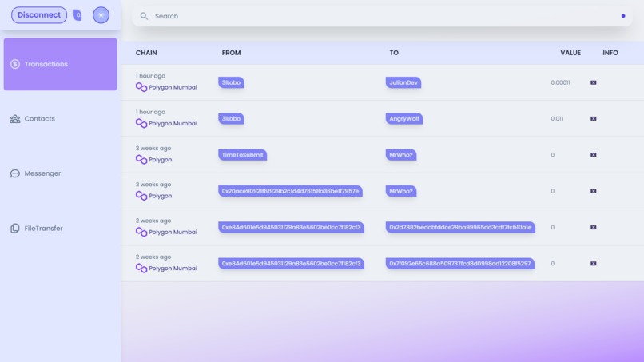Click '1 hour ago' in AngryWolf row

(150, 112)
